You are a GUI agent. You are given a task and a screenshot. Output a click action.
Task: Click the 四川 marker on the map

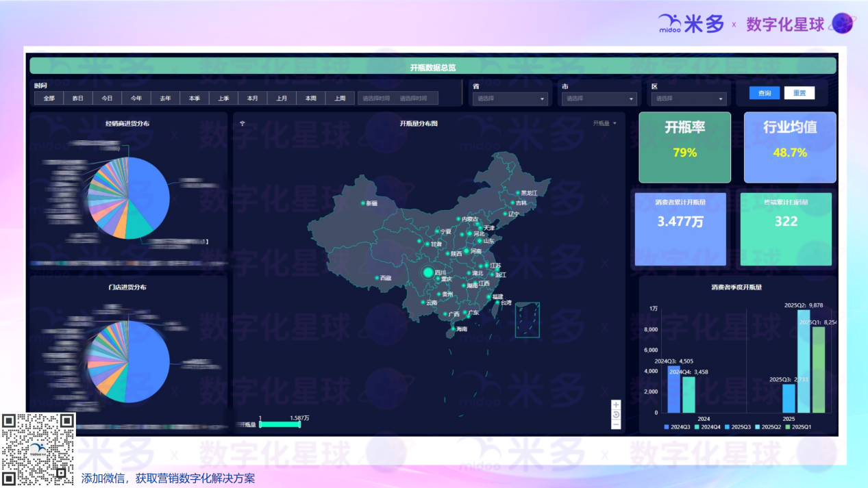429,272
